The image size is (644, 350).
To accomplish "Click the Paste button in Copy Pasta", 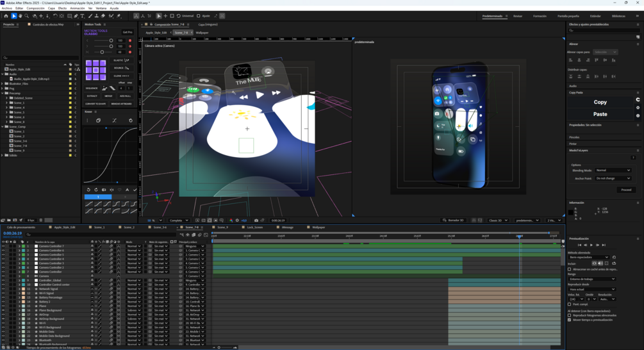I will pos(600,114).
